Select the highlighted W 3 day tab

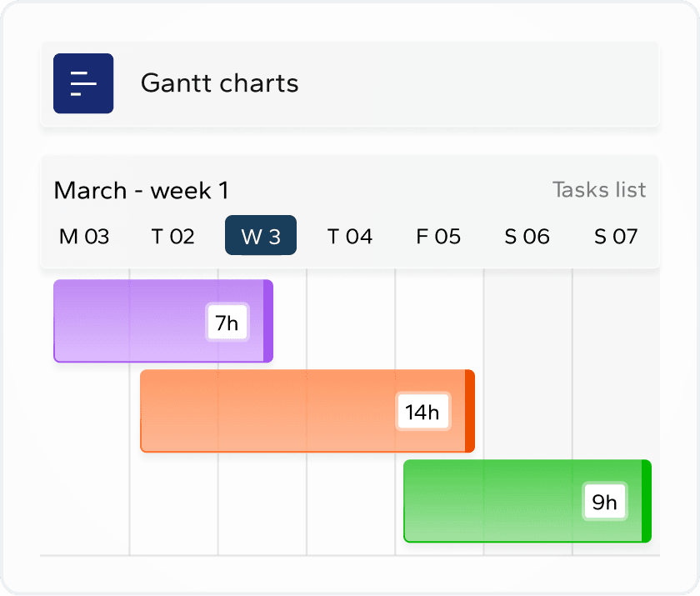tap(261, 236)
